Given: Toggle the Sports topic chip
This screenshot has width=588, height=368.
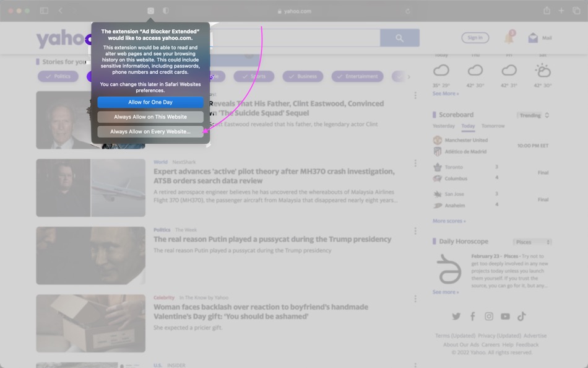Looking at the screenshot, I should click(x=254, y=76).
